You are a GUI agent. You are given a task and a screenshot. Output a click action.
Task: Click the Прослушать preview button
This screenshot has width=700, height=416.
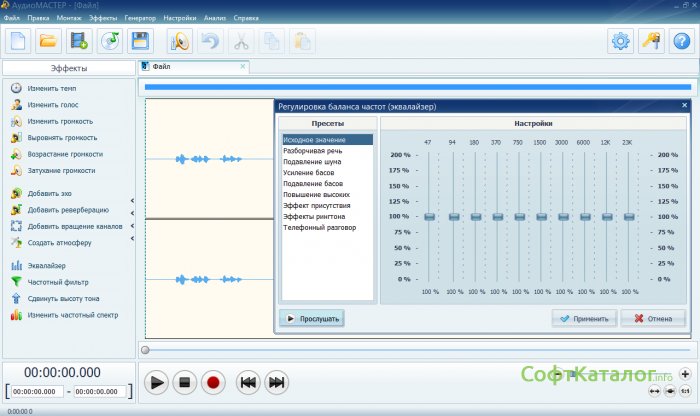[311, 318]
